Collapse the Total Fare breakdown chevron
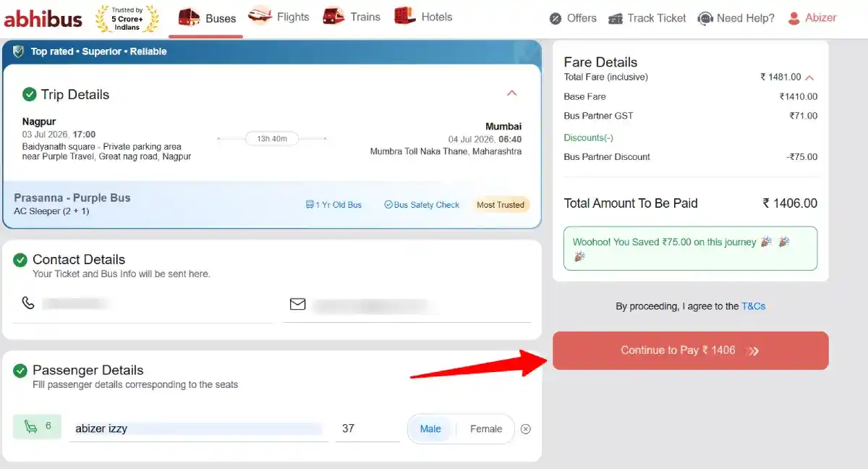 [x=809, y=77]
